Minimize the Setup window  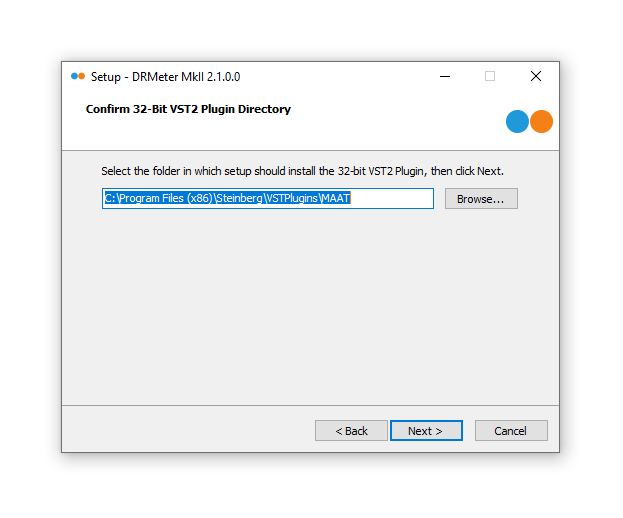coord(444,76)
